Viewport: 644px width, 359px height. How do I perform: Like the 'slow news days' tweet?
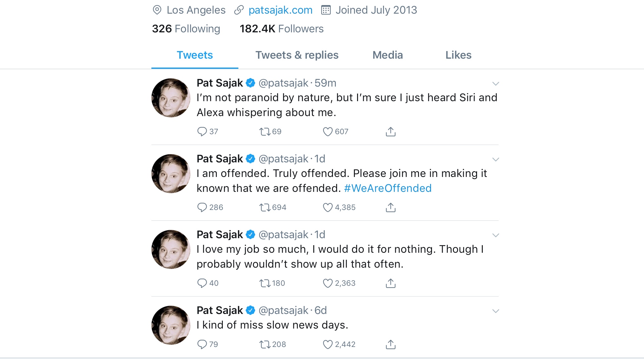pyautogui.click(x=328, y=344)
